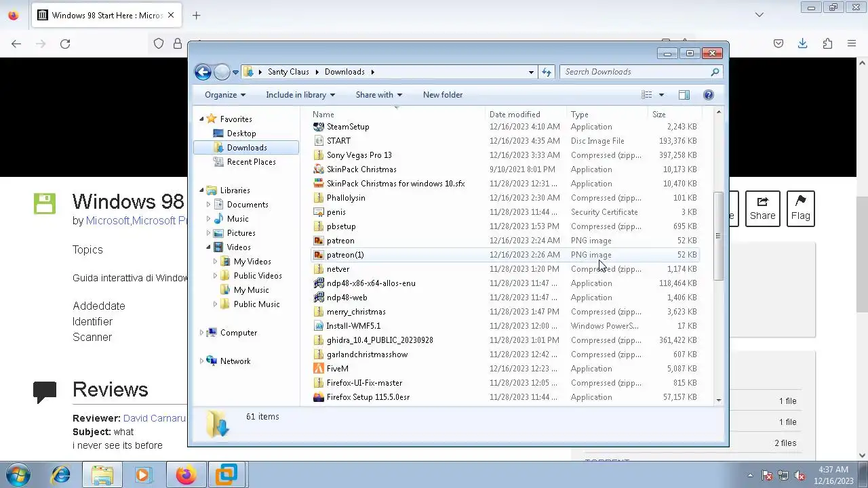
Task: Select Install-WMF5.1 PowerShell script icon
Action: pos(319,326)
